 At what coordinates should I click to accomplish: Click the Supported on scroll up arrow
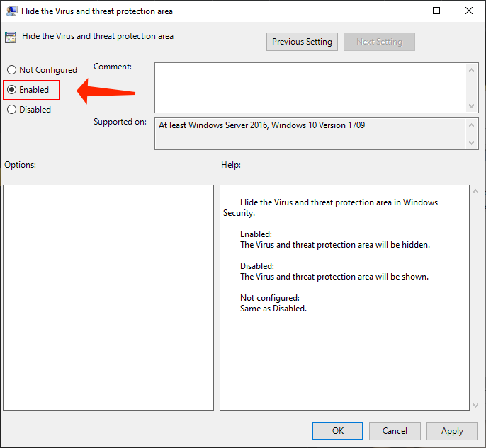point(473,125)
